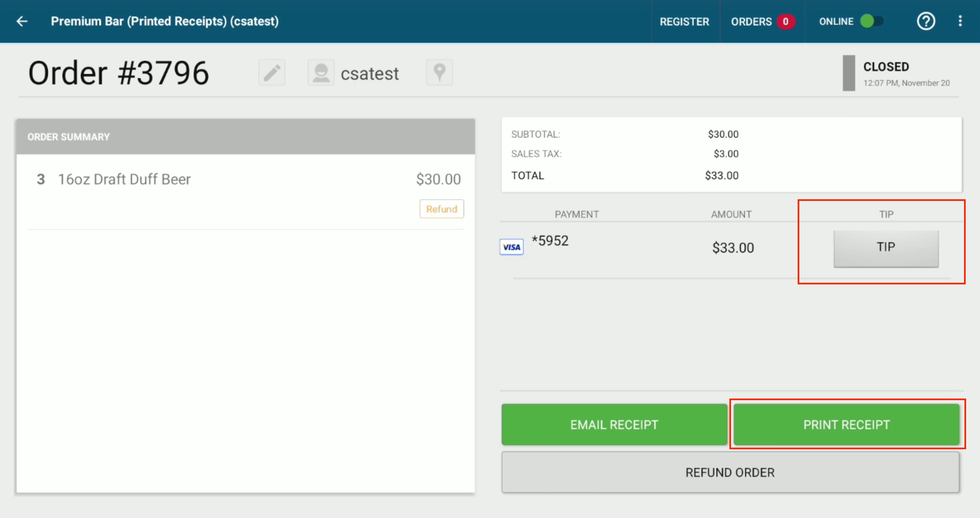Add a TIP to card *5952
Viewport: 980px width, 518px height.
886,248
